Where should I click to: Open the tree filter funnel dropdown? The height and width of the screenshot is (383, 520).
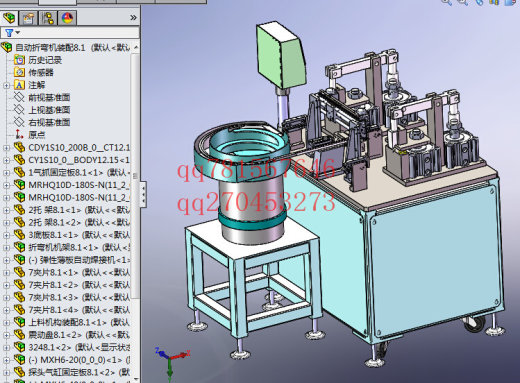click(x=12, y=33)
